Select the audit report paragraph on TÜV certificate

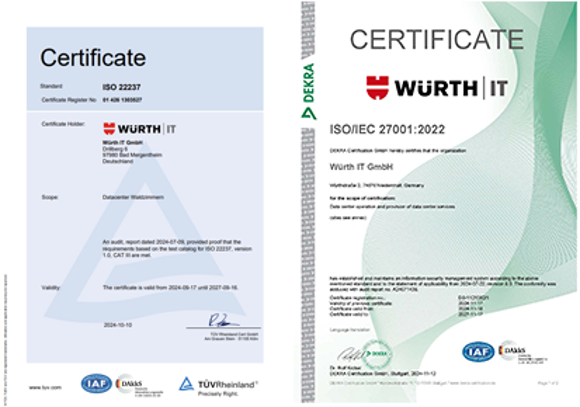click(177, 248)
